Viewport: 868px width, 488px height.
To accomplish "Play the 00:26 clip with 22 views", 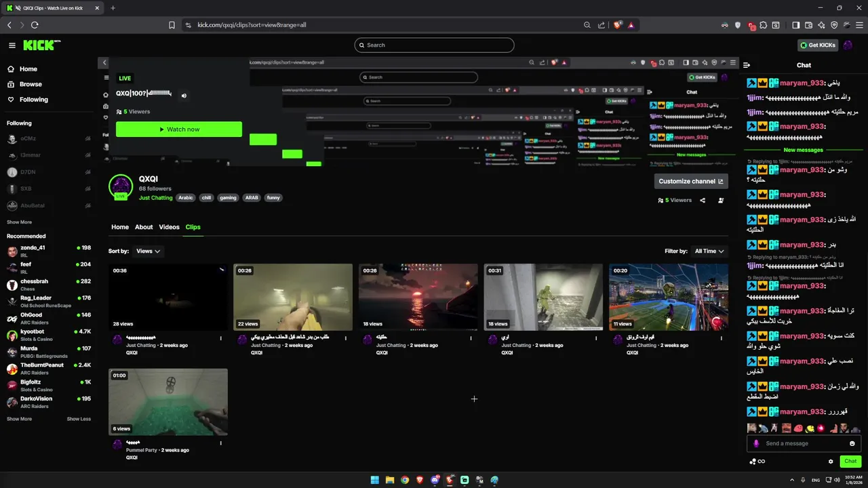I will (x=293, y=297).
